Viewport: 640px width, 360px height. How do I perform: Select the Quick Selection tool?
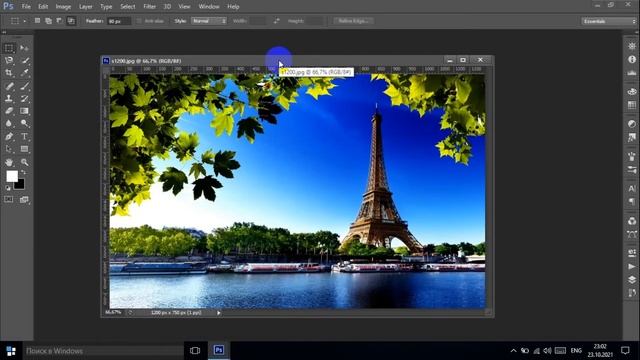pos(24,60)
